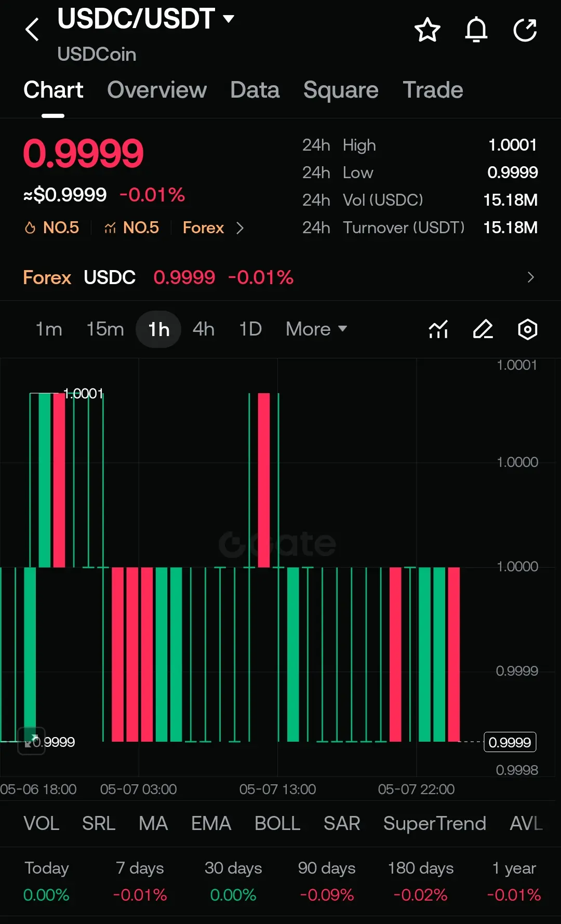Open the price alert bell icon
This screenshot has width=561, height=924.
pos(476,30)
